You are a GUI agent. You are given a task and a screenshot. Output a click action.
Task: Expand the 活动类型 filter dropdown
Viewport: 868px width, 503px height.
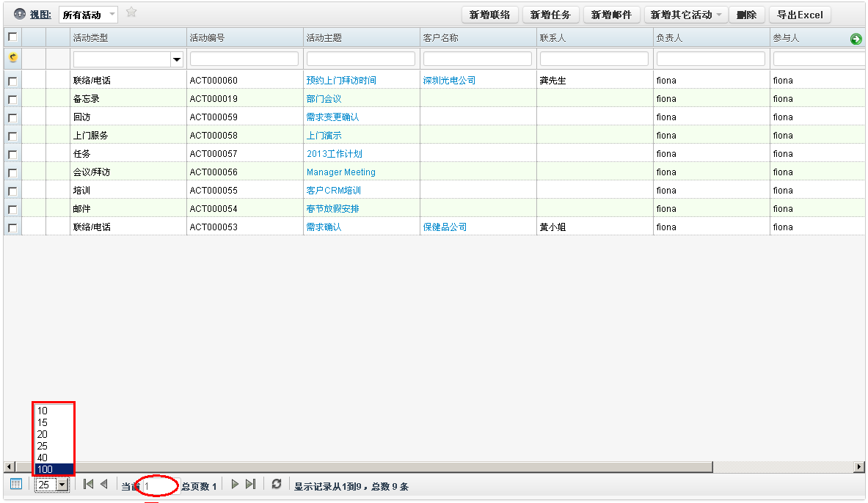point(176,59)
